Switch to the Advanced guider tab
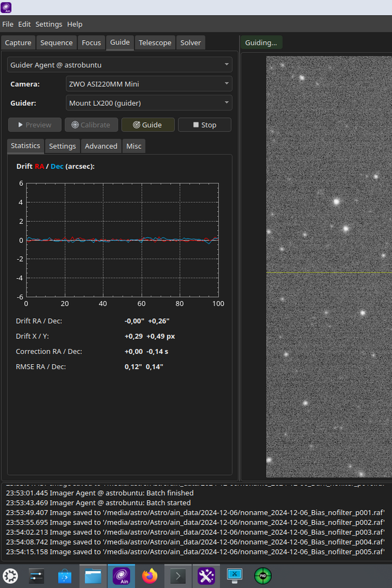 [x=101, y=146]
